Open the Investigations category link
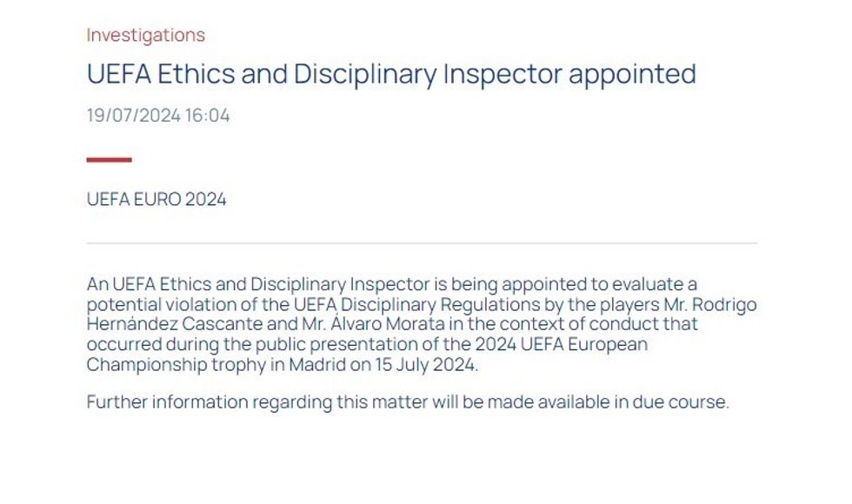 click(146, 36)
